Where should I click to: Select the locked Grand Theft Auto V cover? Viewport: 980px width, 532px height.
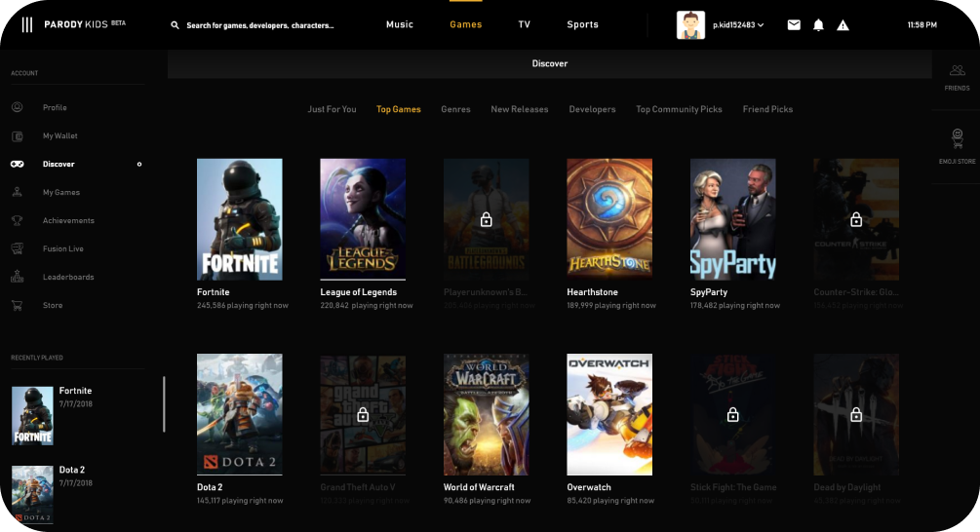[363, 414]
